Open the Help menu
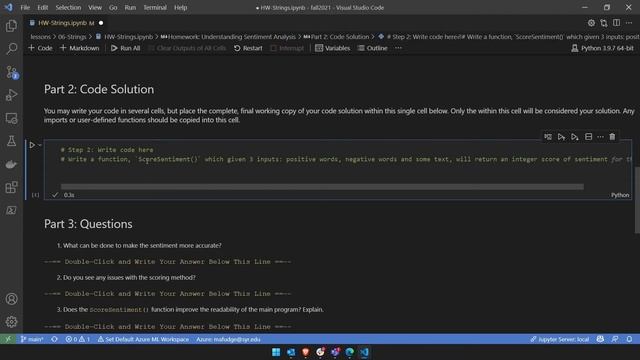 (x=180, y=7)
